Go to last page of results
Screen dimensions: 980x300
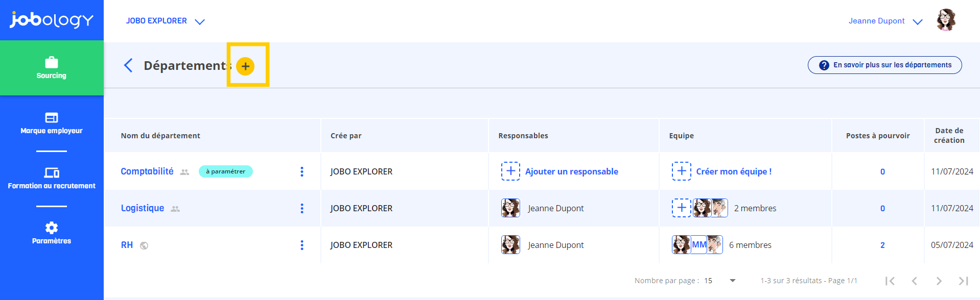[x=964, y=281]
